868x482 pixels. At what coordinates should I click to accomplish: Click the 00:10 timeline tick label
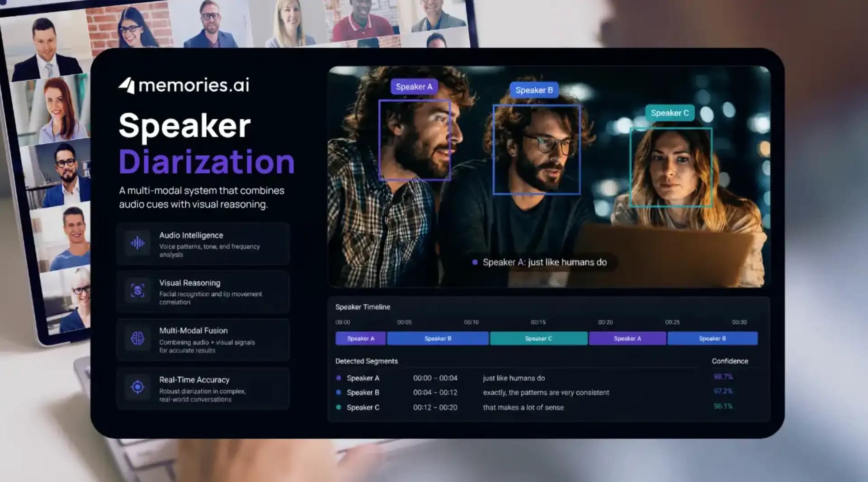tap(471, 322)
